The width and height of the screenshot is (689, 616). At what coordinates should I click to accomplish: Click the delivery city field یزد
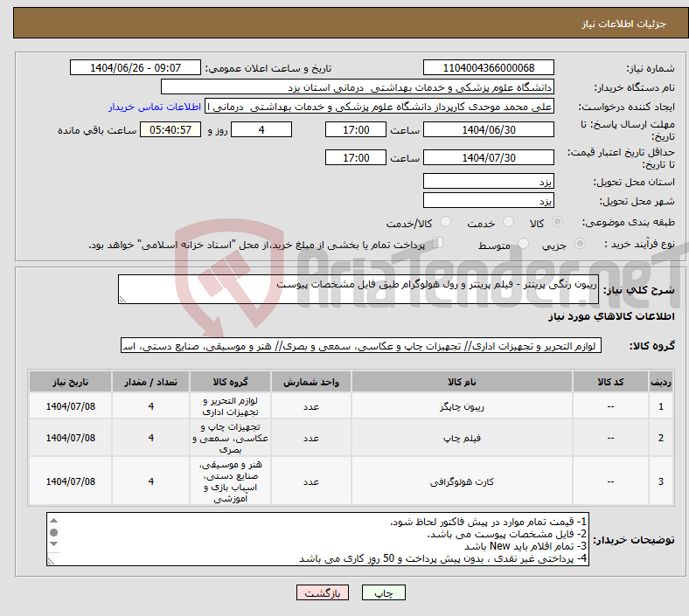(488, 200)
